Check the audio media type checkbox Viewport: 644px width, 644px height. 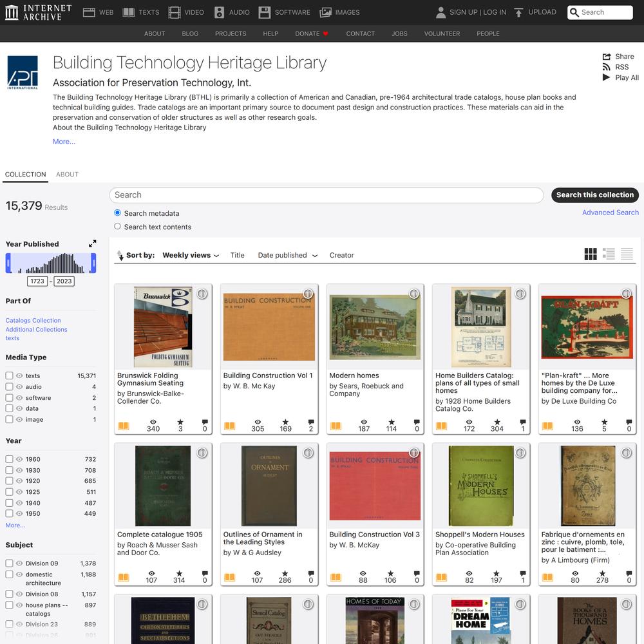coord(9,386)
